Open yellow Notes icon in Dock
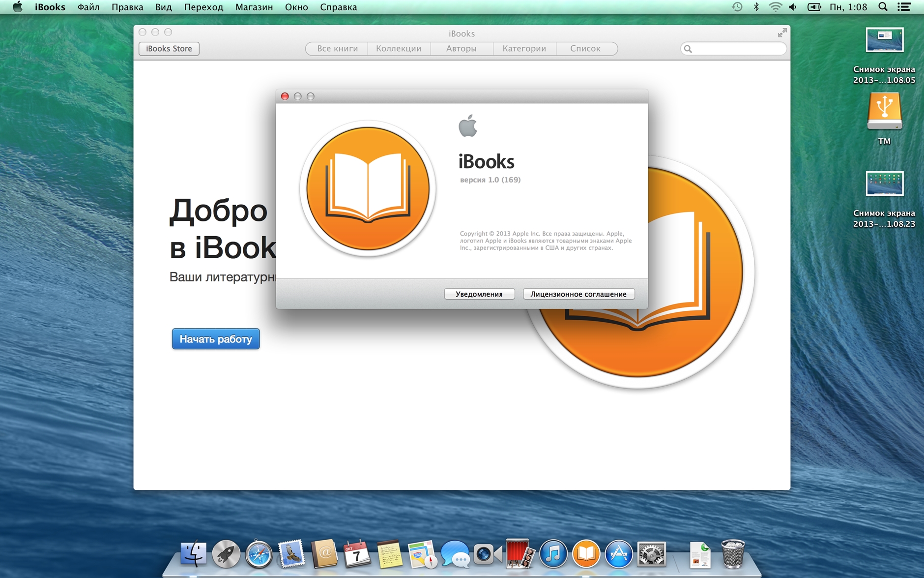 coord(390,554)
